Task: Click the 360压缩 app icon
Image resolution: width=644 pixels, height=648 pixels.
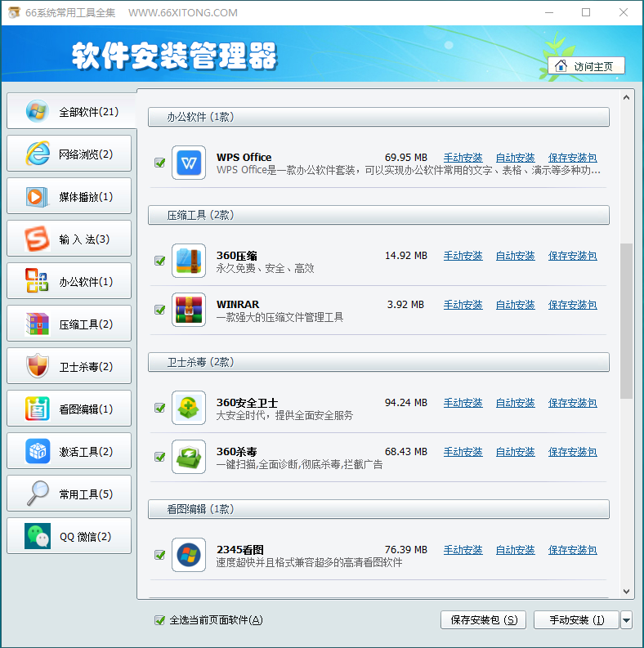Action: coord(189,261)
